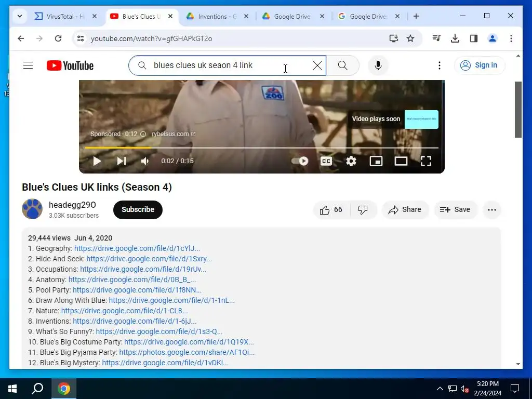Open the rybelsus.com ad link
This screenshot has width=532, height=399.
click(x=174, y=134)
